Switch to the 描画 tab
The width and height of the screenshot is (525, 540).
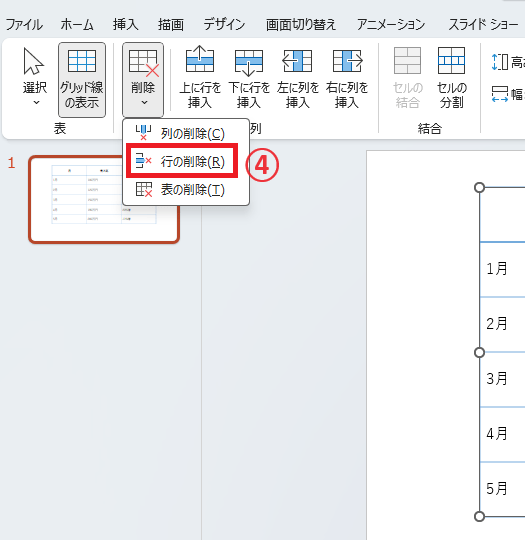pos(171,25)
